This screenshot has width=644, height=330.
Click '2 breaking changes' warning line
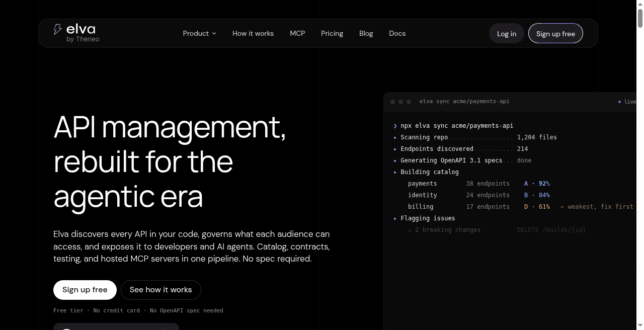(x=444, y=230)
